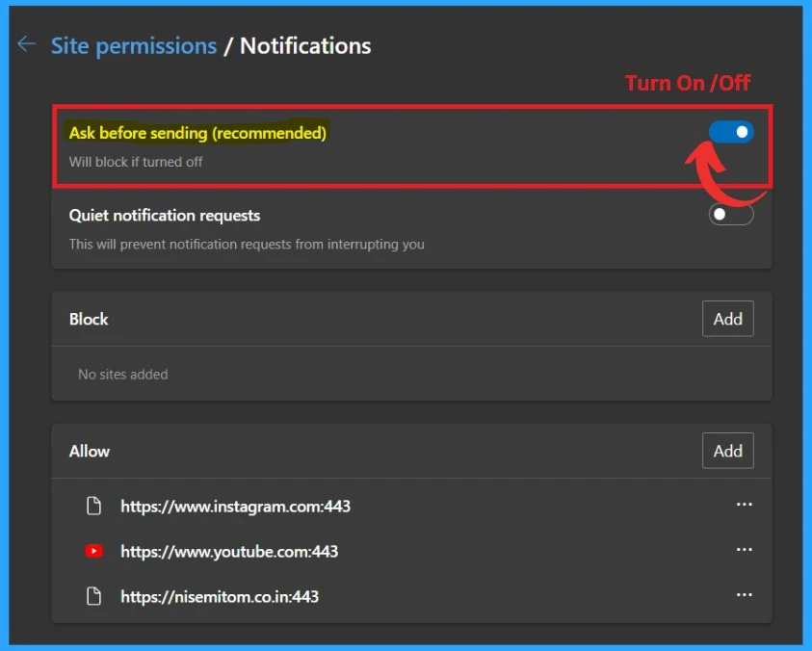Click the nisemitom.co.in page icon
The width and height of the screenshot is (812, 651).
(x=94, y=597)
